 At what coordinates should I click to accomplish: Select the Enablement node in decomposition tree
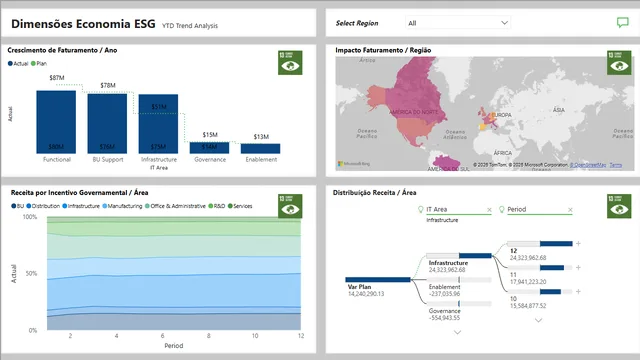tap(459, 280)
